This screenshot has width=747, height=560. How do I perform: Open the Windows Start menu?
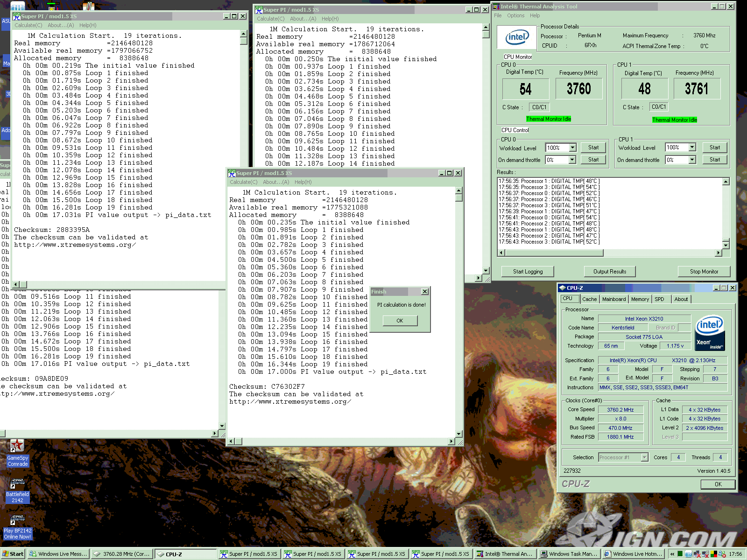(13, 554)
